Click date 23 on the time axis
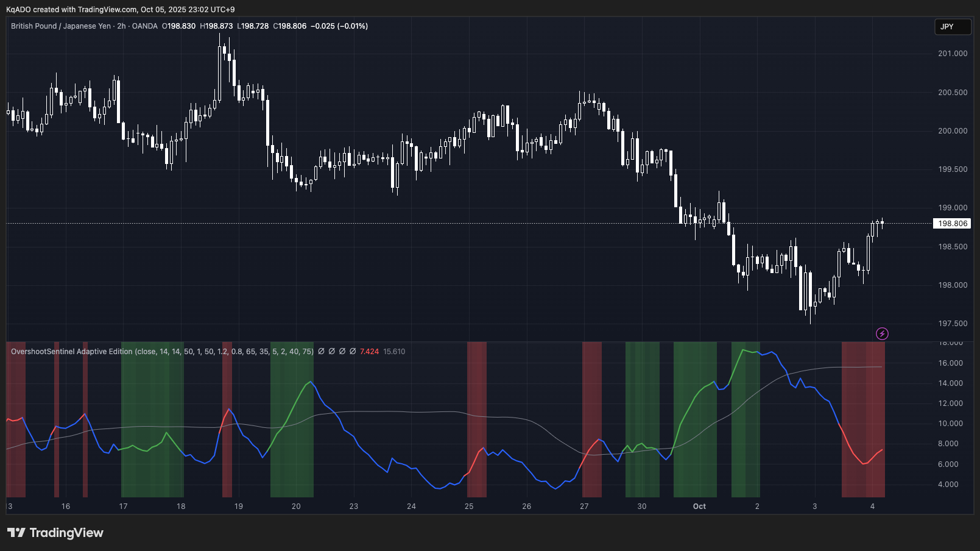This screenshot has height=551, width=980. click(354, 507)
